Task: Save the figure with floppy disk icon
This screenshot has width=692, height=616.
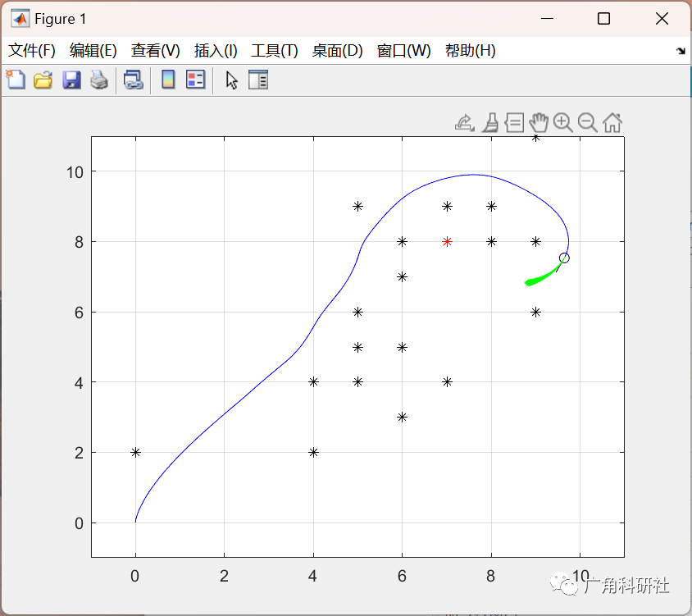Action: pyautogui.click(x=71, y=80)
